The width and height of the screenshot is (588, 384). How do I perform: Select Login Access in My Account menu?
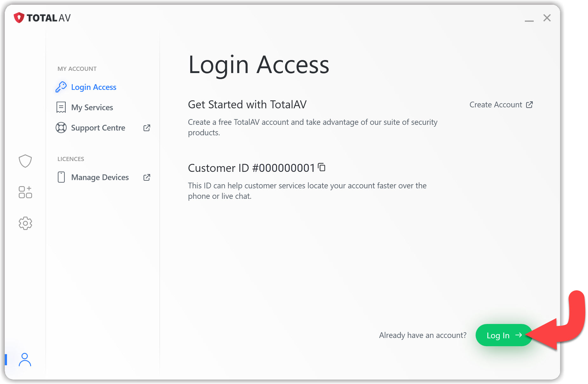[94, 87]
